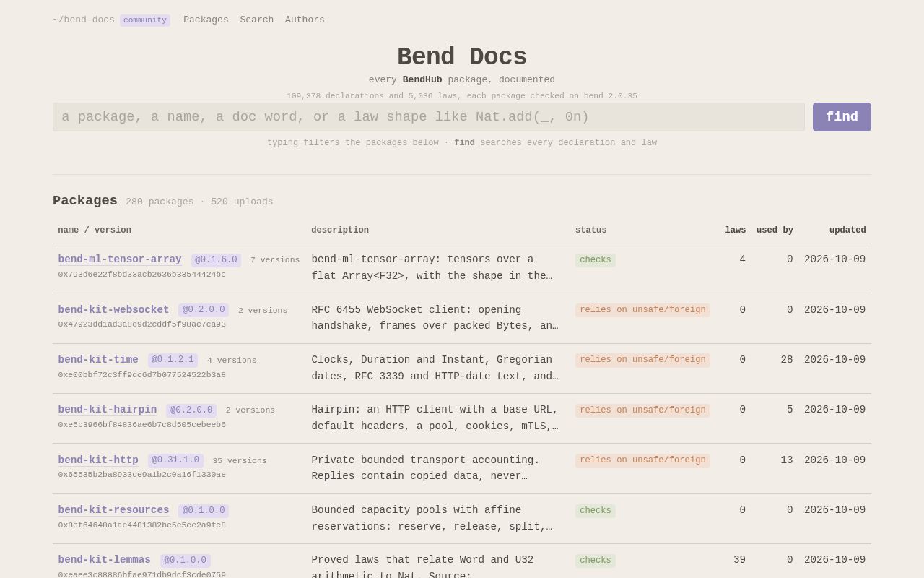Click the 'updated' column header
The image size is (924, 578).
click(847, 230)
